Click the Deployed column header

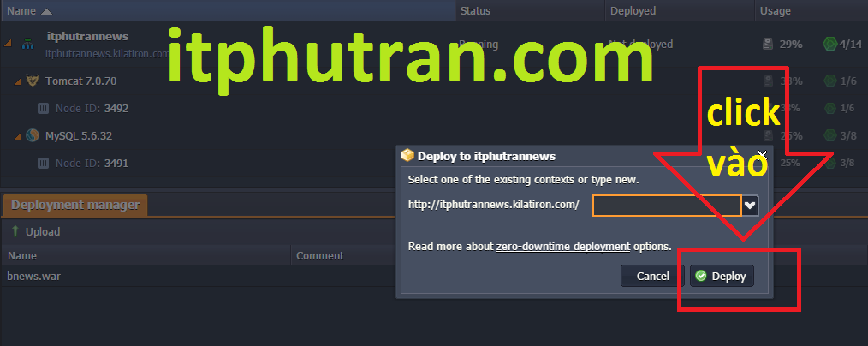[681, 10]
